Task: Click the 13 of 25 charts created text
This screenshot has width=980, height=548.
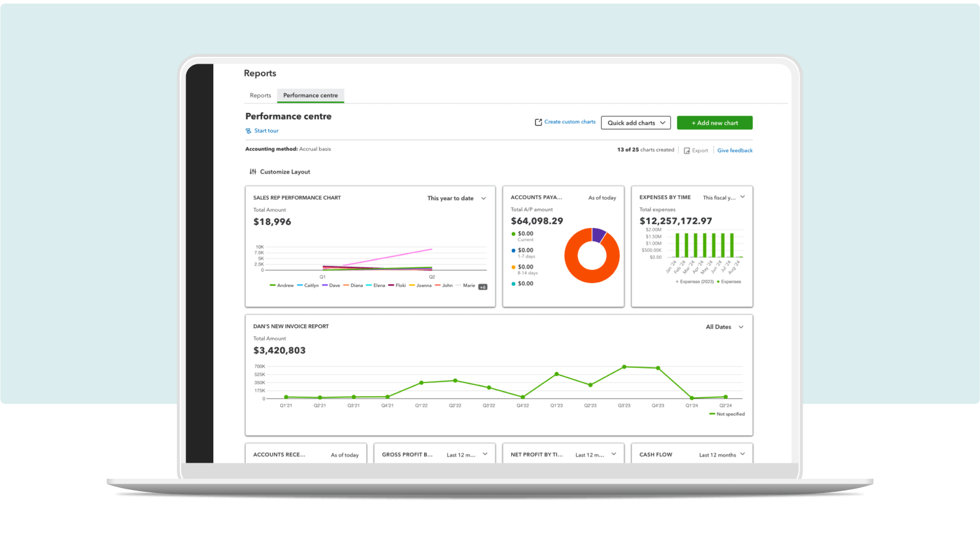Action: point(646,150)
